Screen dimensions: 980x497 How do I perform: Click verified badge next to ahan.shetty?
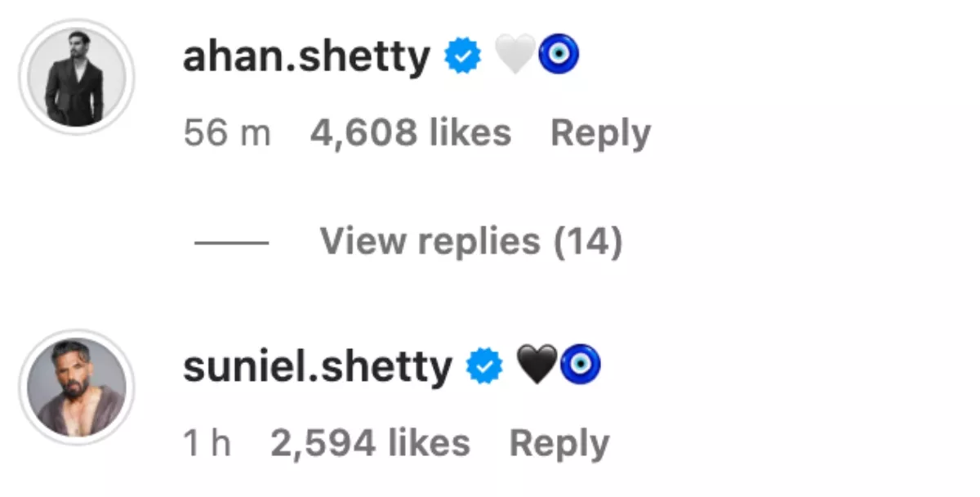[x=463, y=57]
